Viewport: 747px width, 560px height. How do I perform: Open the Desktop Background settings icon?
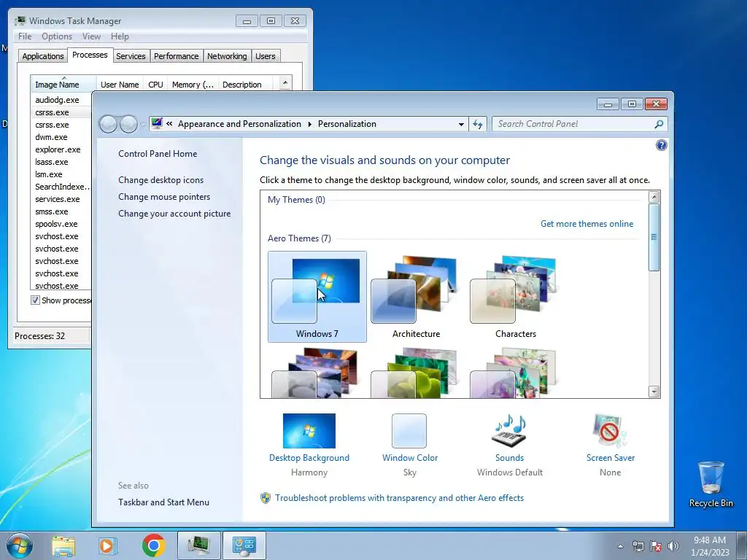(309, 431)
